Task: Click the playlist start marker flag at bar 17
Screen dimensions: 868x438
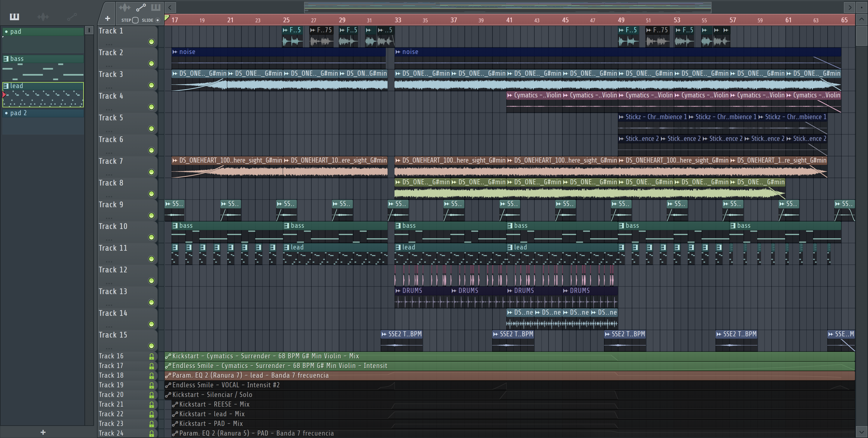Action: tap(167, 18)
